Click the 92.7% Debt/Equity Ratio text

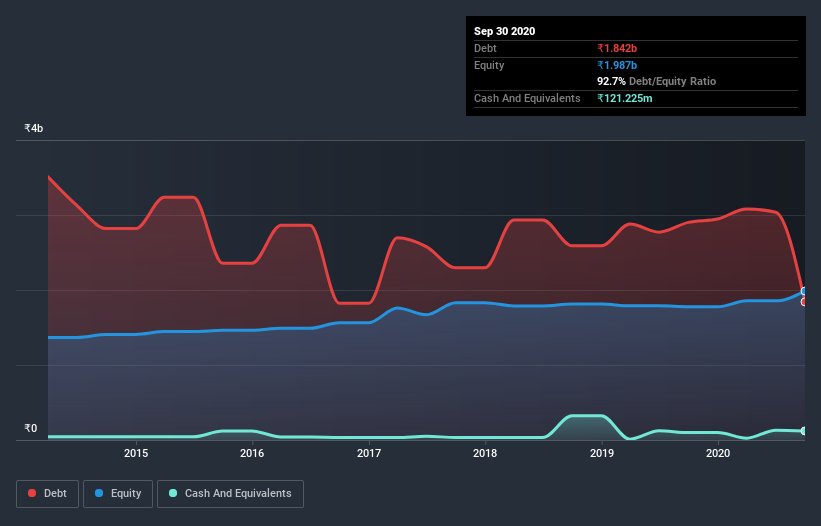point(657,81)
